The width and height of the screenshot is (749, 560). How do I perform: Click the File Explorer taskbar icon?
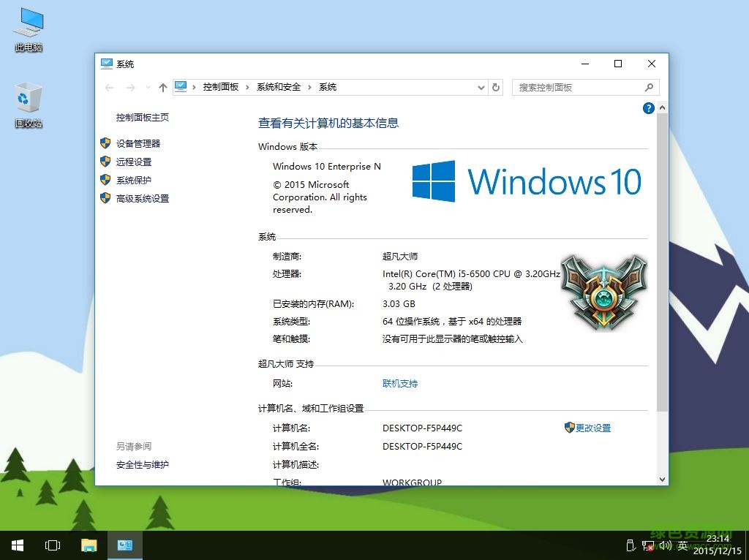click(89, 545)
